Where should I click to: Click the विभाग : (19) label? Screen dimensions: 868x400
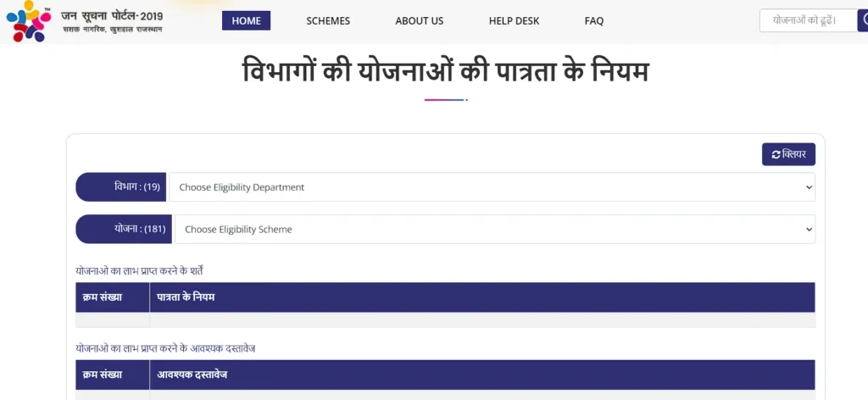pyautogui.click(x=120, y=187)
